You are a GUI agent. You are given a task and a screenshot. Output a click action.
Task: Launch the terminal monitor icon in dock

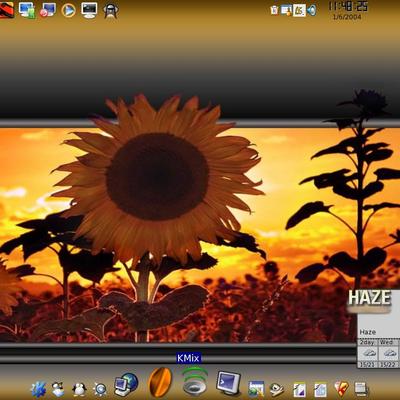(x=229, y=383)
